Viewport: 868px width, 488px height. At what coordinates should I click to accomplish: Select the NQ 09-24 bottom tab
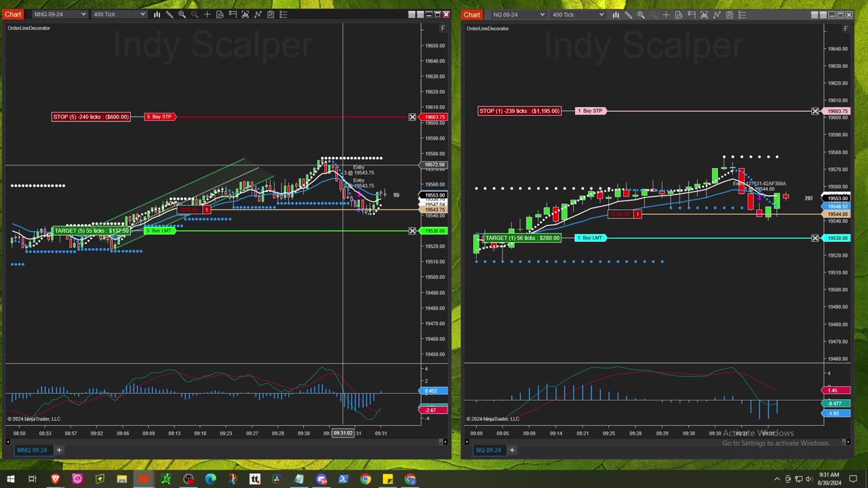point(488,450)
